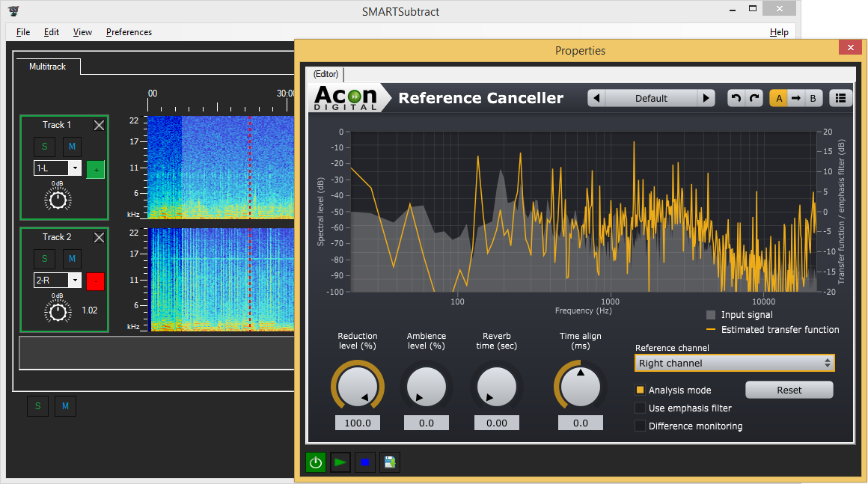Mute Track 2
Screen dimensions: 868x484
(x=72, y=259)
